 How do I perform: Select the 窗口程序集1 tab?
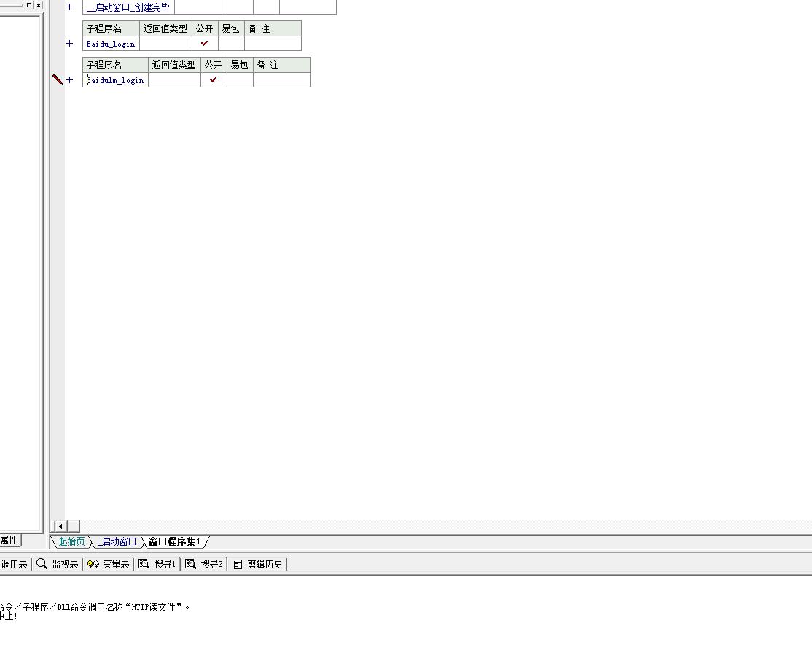click(x=174, y=541)
